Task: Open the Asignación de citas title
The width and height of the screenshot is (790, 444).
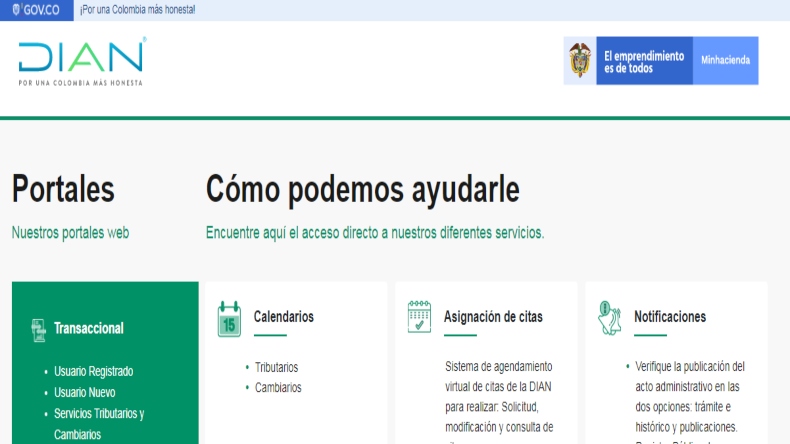Action: tap(493, 316)
